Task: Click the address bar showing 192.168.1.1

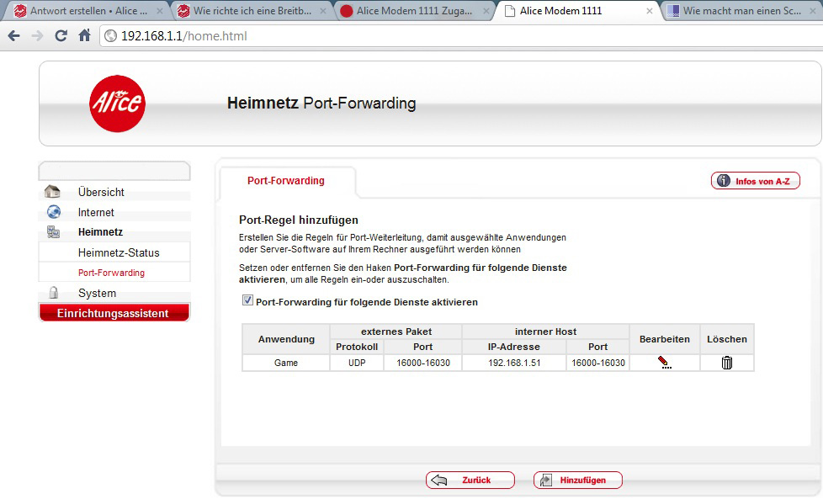Action: [x=421, y=36]
